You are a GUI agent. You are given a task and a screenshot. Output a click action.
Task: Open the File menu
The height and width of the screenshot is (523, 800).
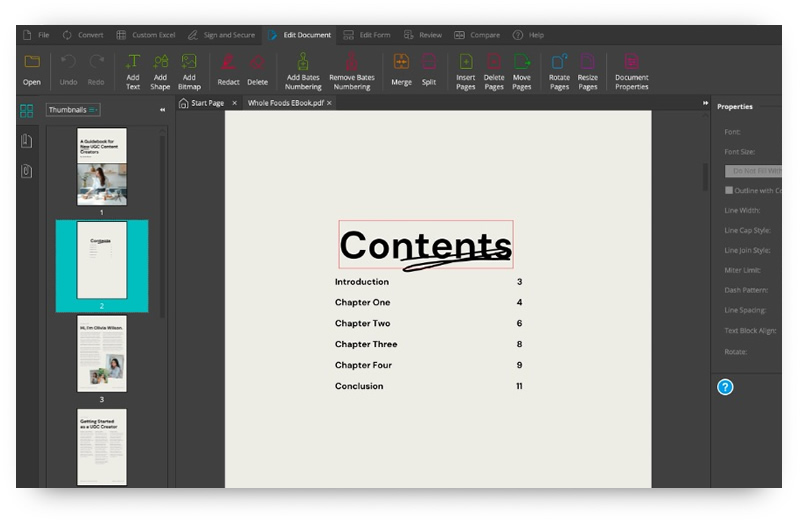click(37, 35)
